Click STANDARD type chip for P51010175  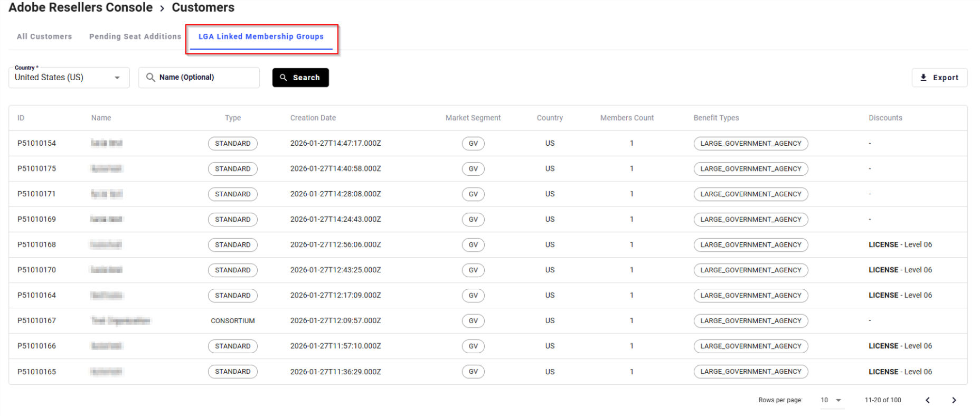tap(232, 169)
